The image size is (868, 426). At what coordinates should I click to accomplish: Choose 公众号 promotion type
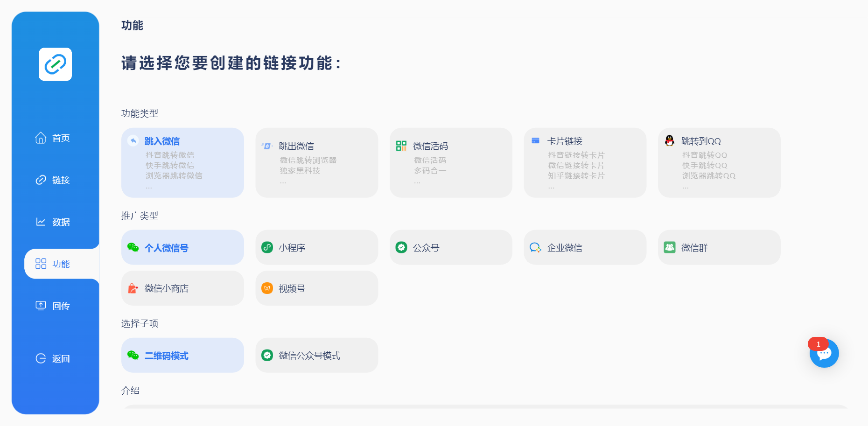[x=451, y=247]
